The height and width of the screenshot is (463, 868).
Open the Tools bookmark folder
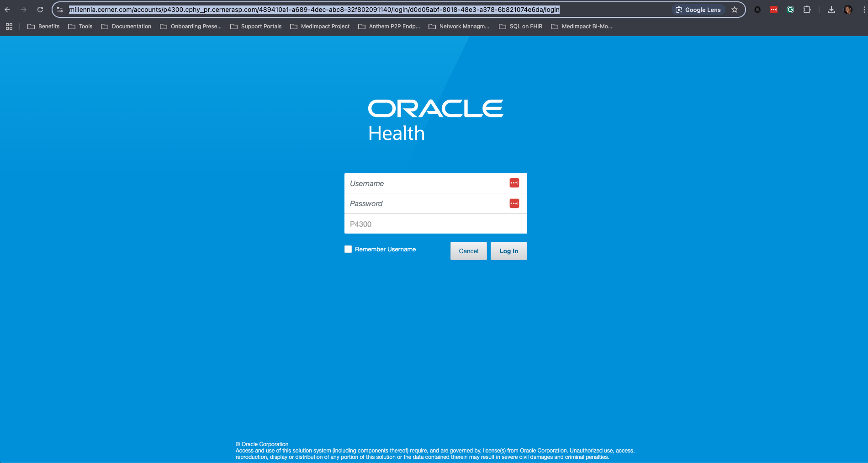(x=80, y=27)
